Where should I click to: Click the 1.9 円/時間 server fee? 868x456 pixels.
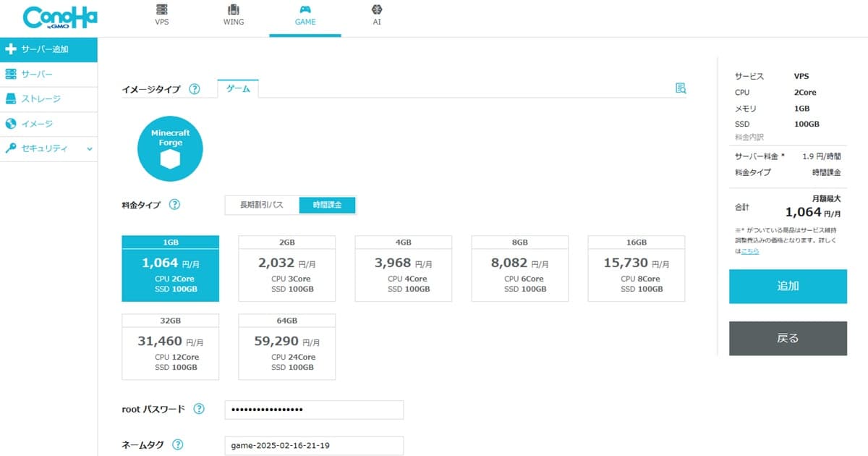pyautogui.click(x=822, y=156)
